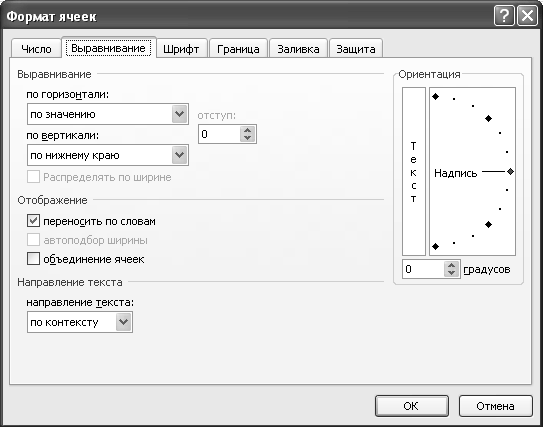The height and width of the screenshot is (427, 543).
Task: Confirm with the OK button
Action: click(x=412, y=406)
